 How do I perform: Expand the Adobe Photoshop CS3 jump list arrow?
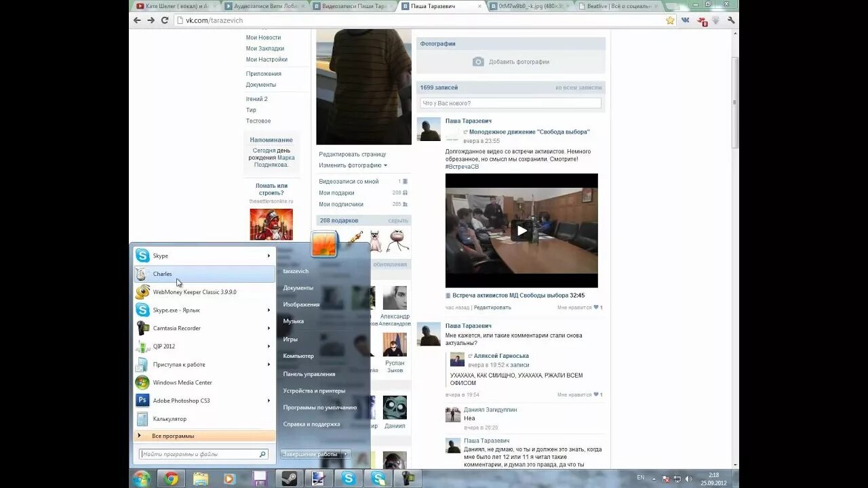(269, 401)
